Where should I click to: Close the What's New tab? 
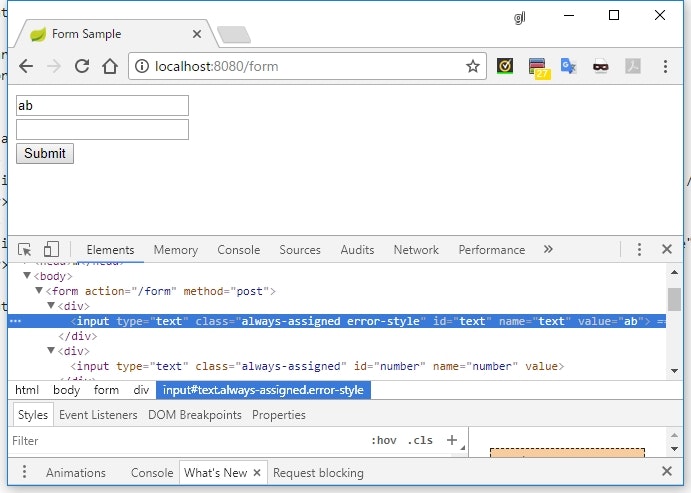257,473
